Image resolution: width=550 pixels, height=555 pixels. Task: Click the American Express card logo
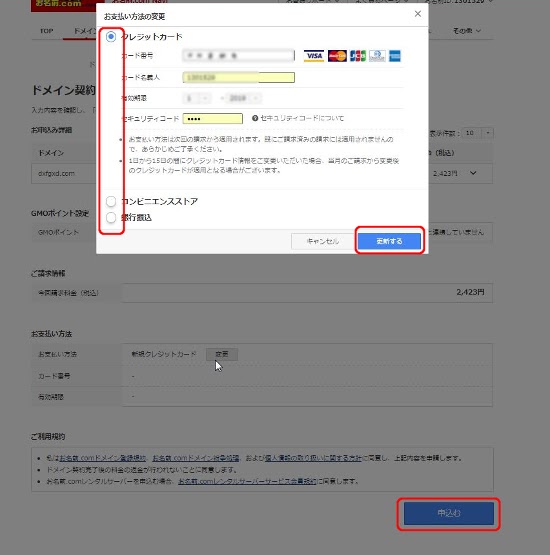pyautogui.click(x=395, y=56)
